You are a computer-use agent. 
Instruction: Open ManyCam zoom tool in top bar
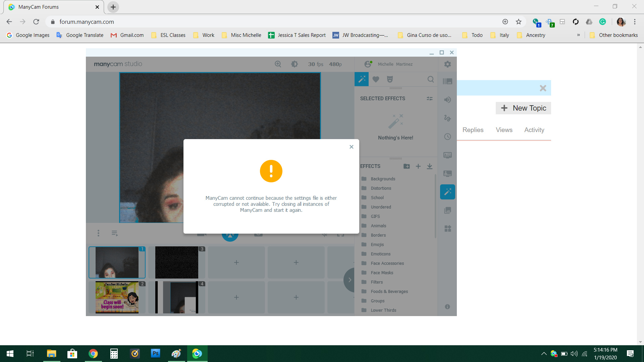point(278,64)
